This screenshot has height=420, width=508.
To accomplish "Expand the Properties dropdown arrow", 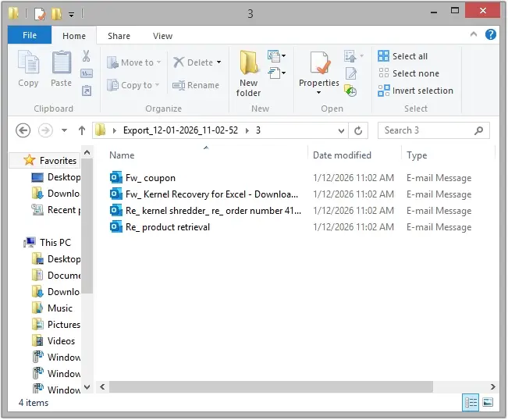I will click(x=319, y=93).
